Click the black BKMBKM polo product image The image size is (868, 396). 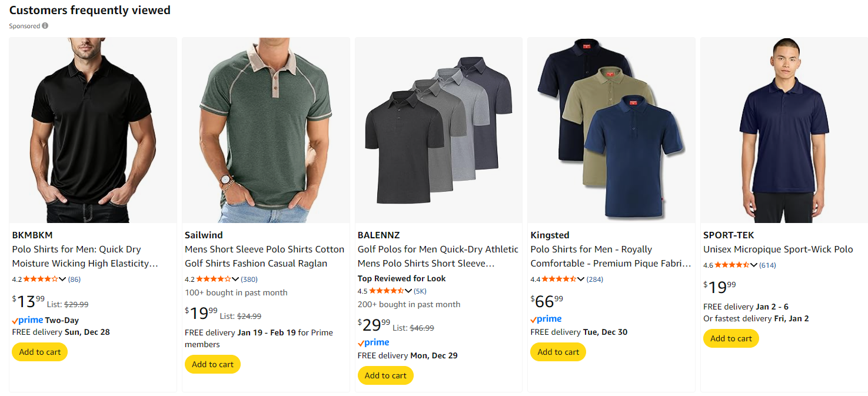point(93,130)
